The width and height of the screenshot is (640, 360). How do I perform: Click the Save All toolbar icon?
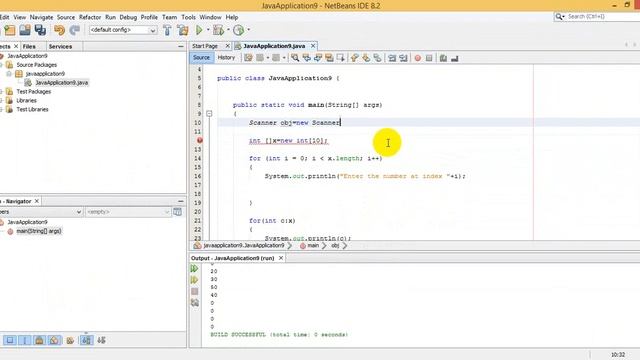[40, 30]
